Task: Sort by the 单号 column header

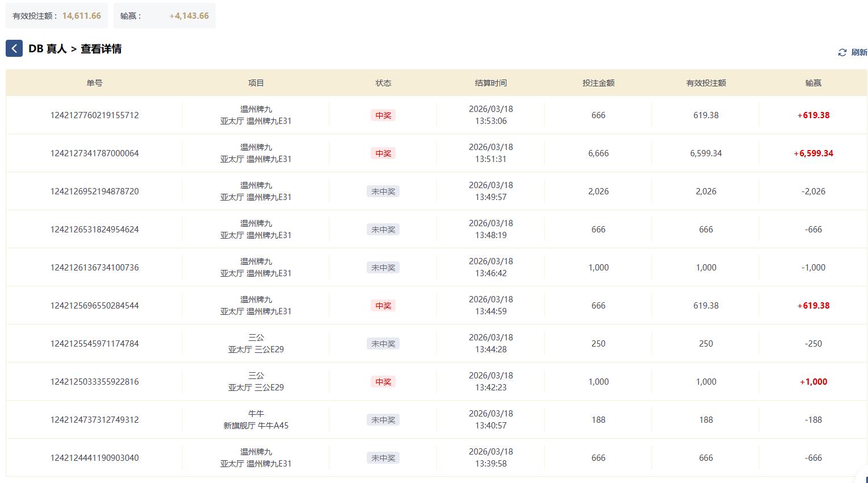Action: [94, 83]
